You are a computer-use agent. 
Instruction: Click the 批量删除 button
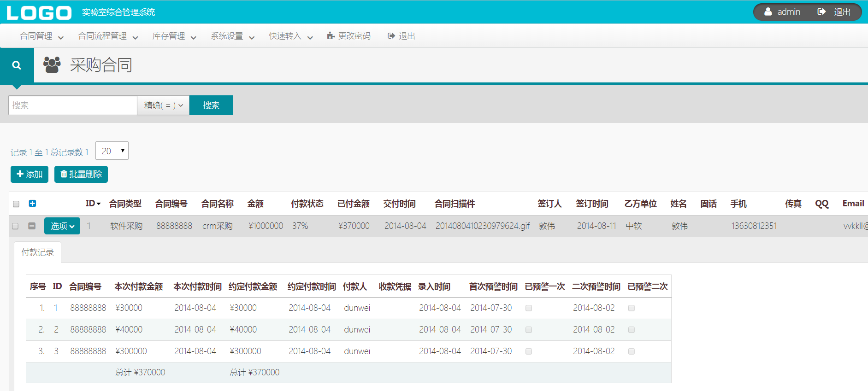coord(81,174)
